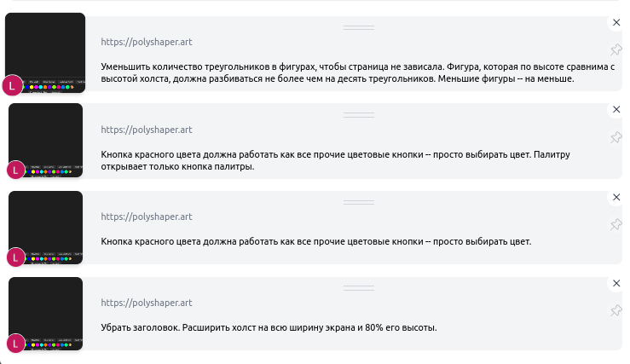This screenshot has height=364, width=630.
Task: Dismiss the 'Убрать заголовок' note
Action: 616,283
